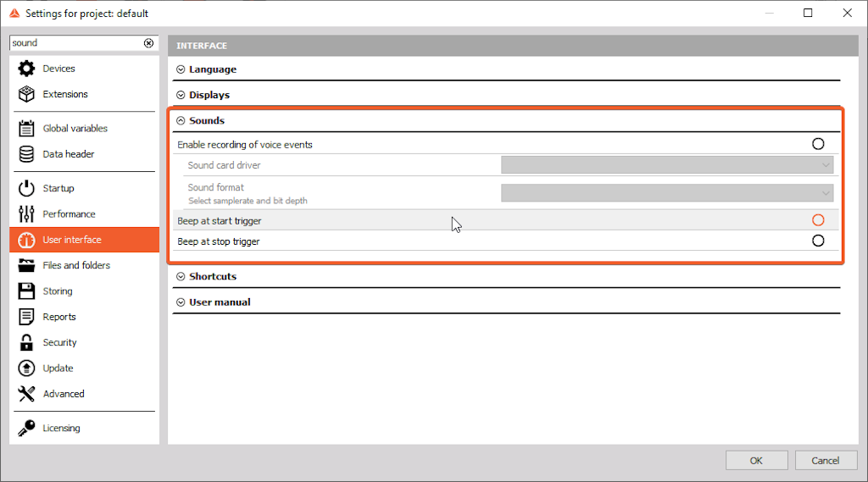This screenshot has height=482, width=868.
Task: Select Files and folders category
Action: point(84,265)
